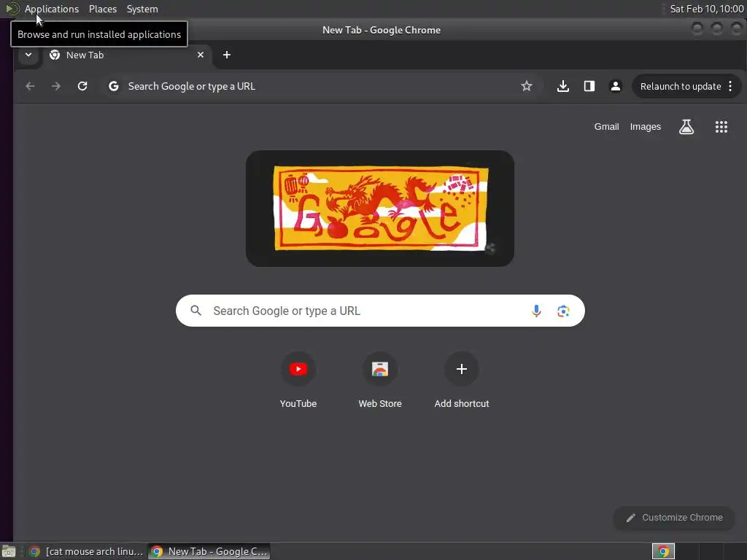Click Relaunch to update

[681, 86]
